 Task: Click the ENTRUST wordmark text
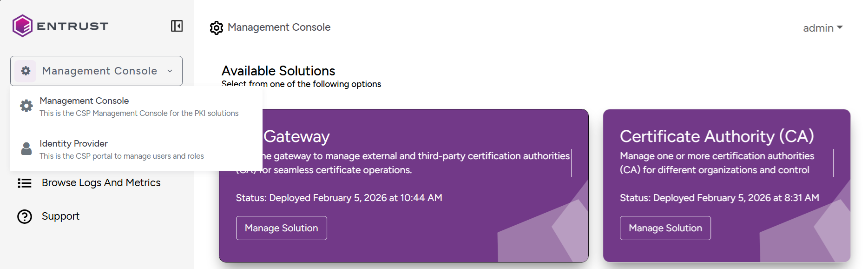72,26
